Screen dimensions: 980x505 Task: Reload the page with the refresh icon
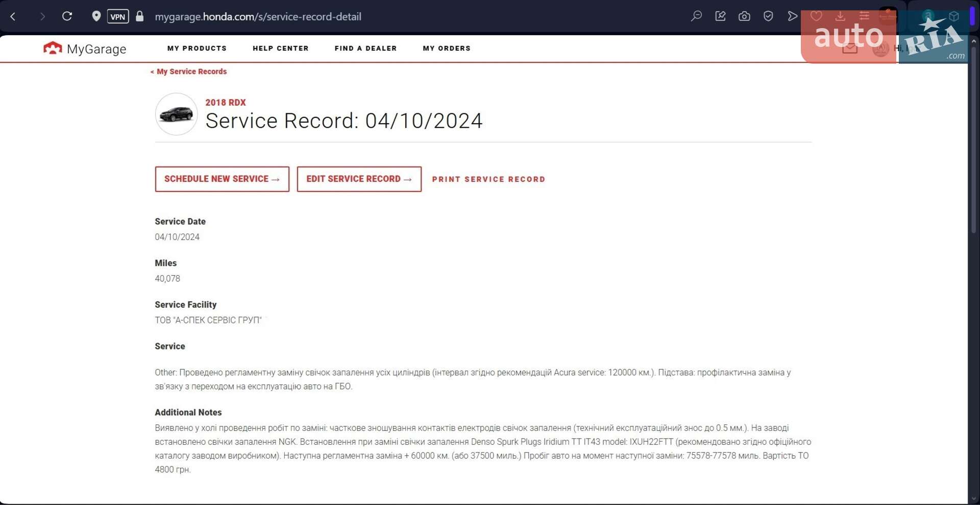click(67, 16)
